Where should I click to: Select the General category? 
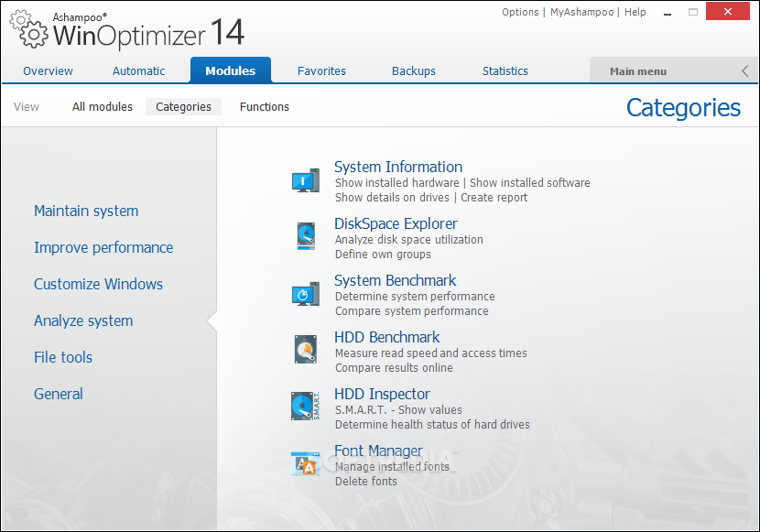(59, 394)
